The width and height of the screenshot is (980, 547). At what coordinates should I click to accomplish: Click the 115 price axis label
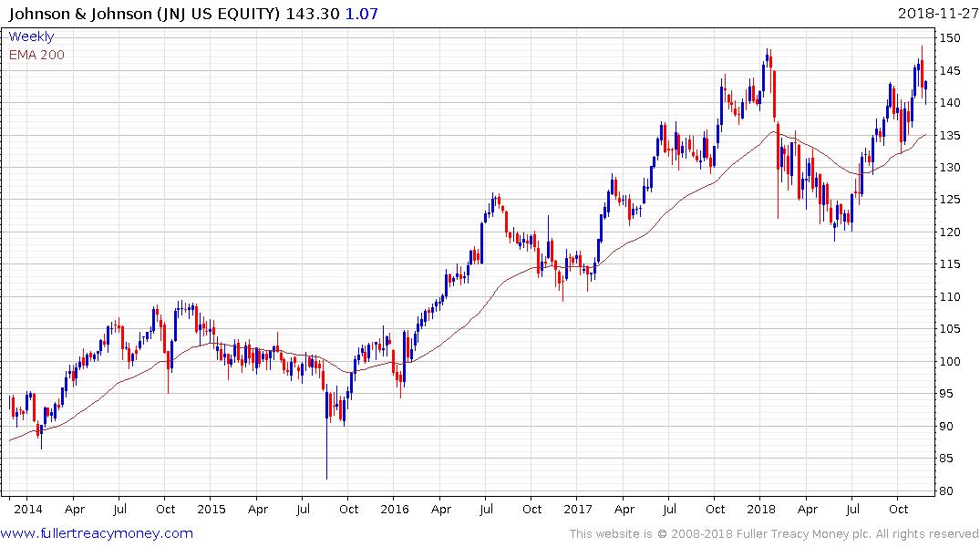950,264
